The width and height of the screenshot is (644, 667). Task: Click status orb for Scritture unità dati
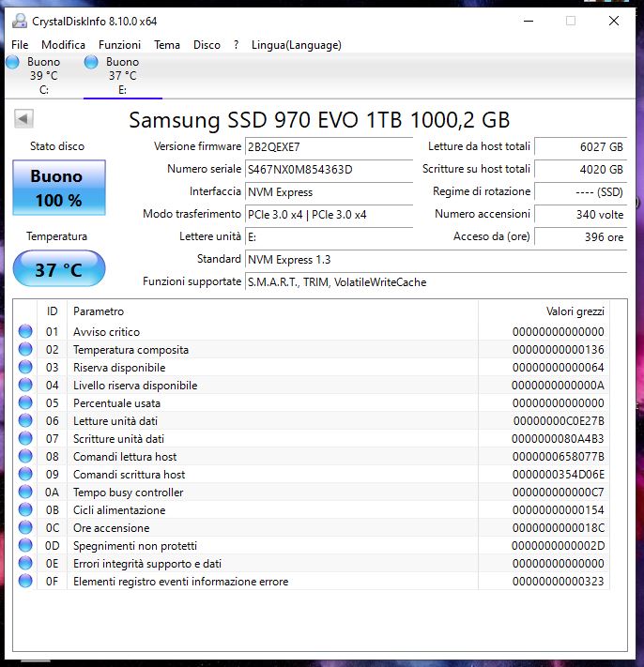click(x=25, y=439)
